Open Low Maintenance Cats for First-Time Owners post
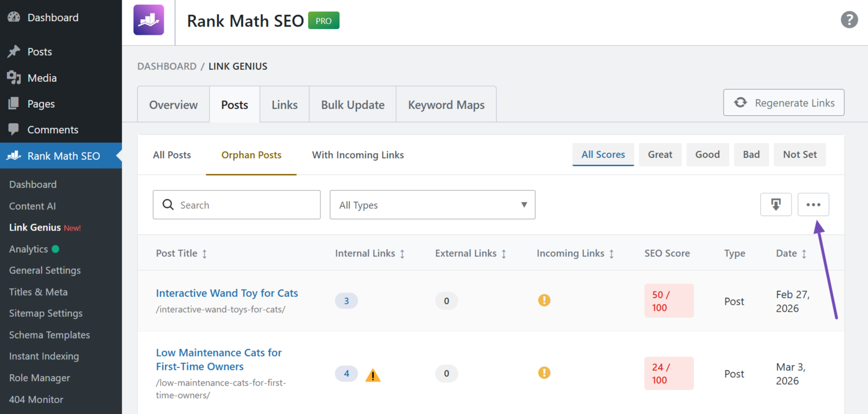The height and width of the screenshot is (414, 868). pos(219,359)
